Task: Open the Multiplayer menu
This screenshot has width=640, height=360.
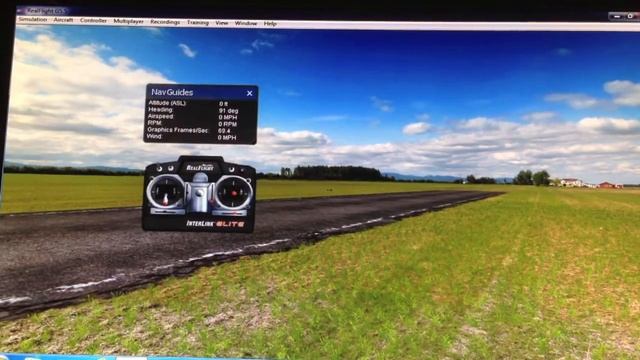Action: click(x=129, y=21)
